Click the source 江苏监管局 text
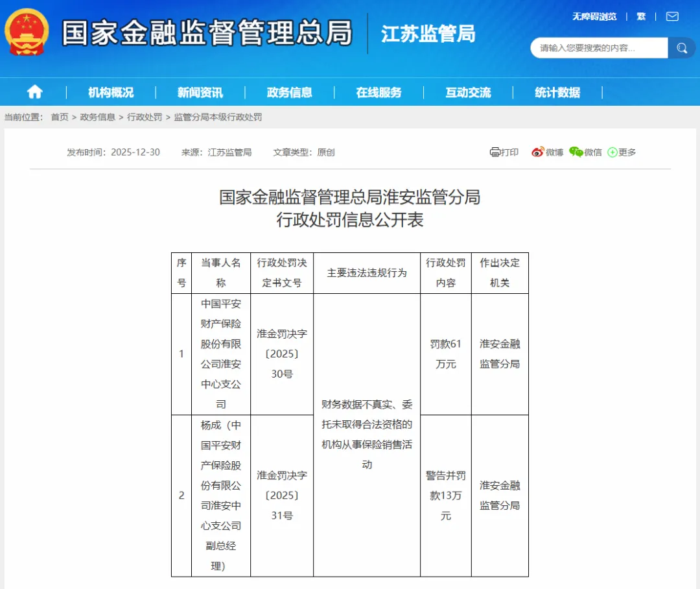The image size is (700, 589). pos(229,152)
